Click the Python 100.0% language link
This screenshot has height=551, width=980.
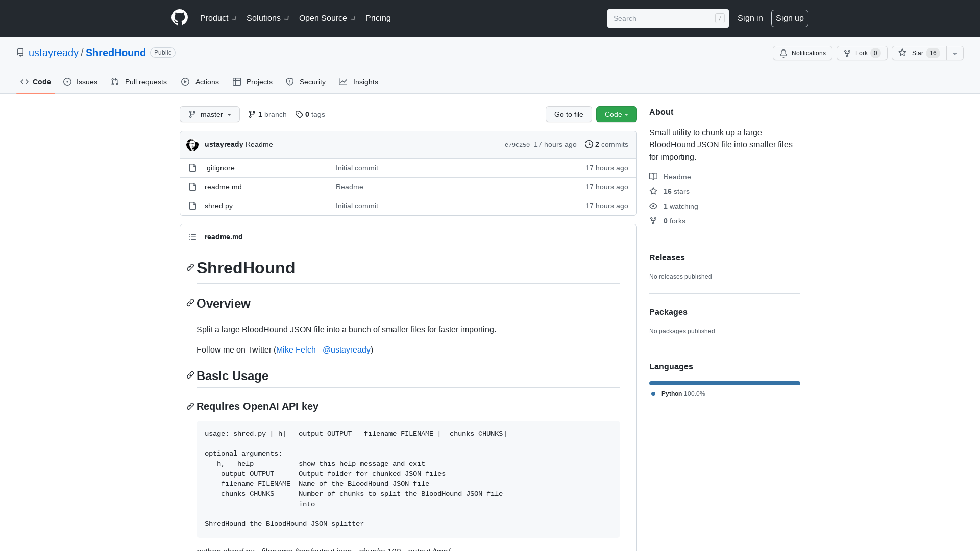[x=678, y=394]
